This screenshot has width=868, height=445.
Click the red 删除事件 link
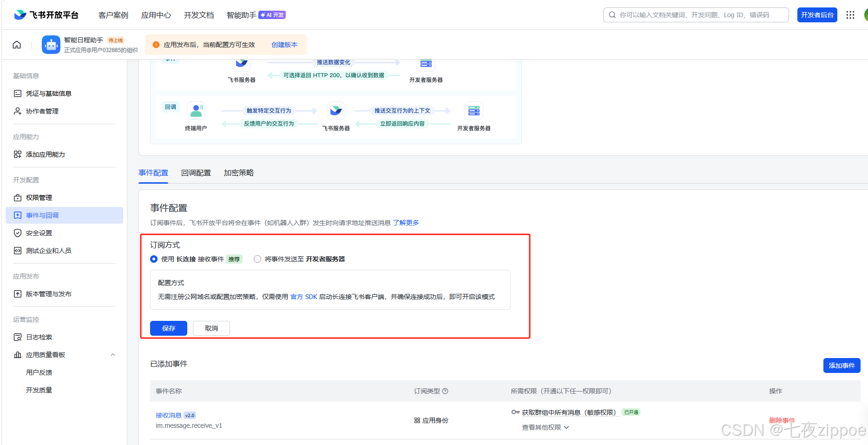(782, 420)
